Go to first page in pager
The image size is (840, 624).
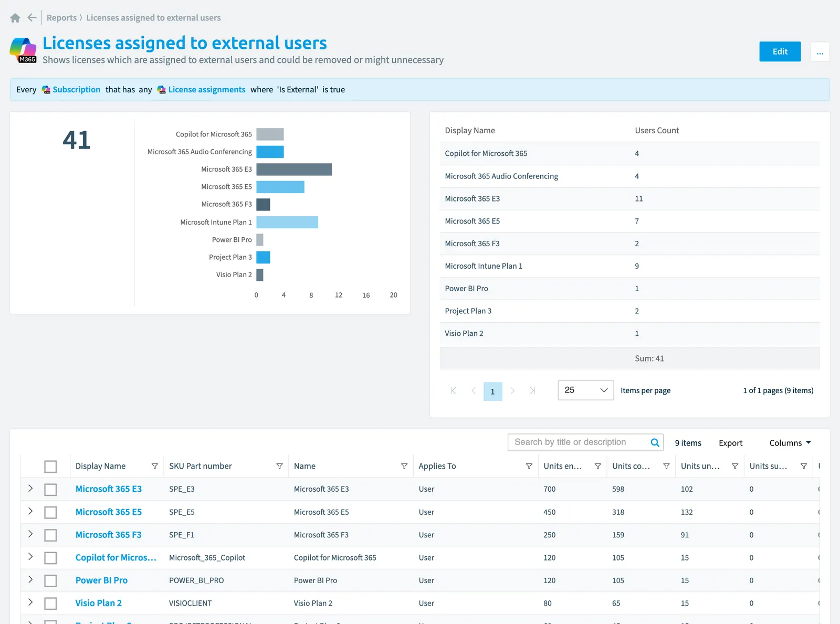click(x=454, y=390)
